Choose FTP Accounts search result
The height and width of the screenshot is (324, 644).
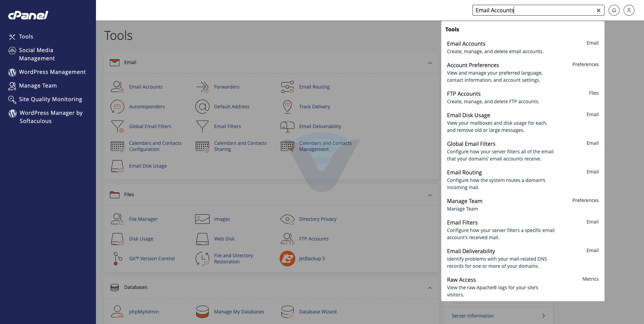coord(523,97)
